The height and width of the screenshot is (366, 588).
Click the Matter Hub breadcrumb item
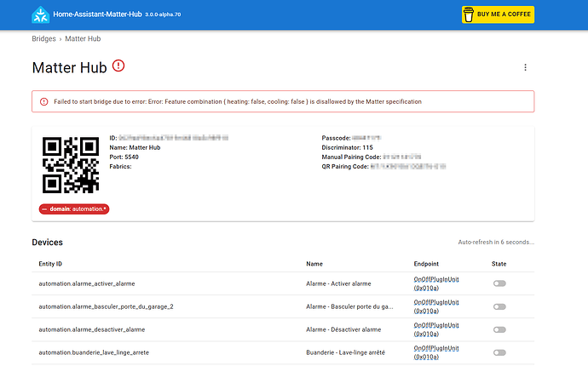(83, 38)
